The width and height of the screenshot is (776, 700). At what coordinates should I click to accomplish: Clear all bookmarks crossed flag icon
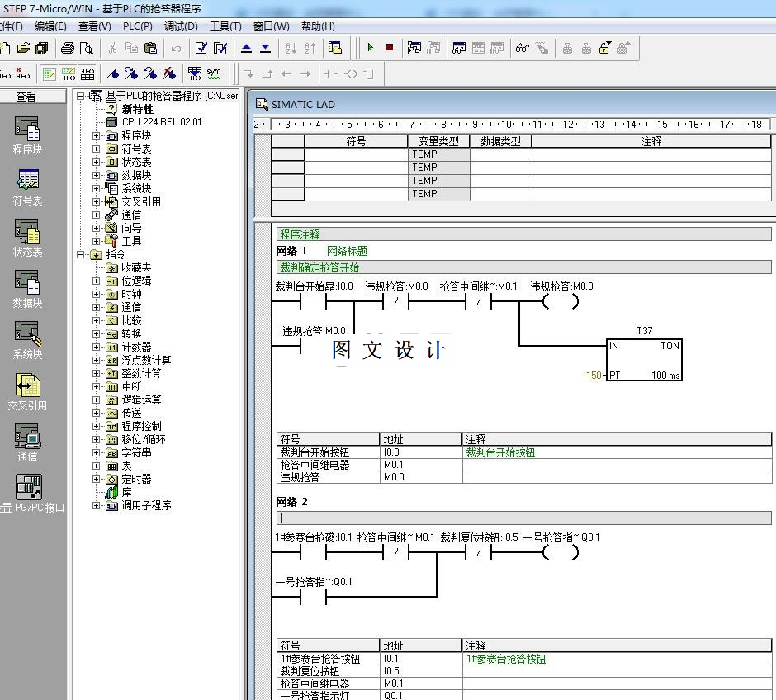[169, 74]
